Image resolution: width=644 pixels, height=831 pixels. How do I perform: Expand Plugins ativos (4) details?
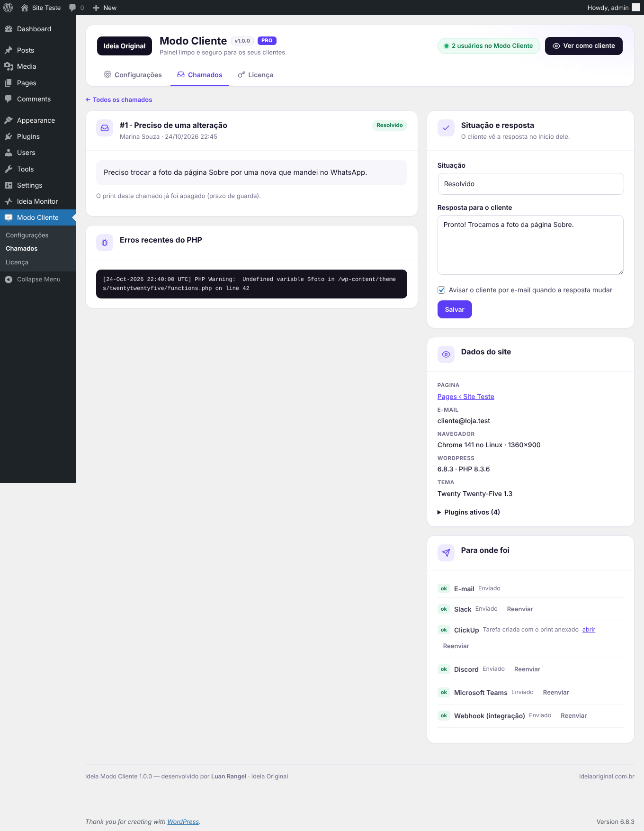(x=469, y=512)
